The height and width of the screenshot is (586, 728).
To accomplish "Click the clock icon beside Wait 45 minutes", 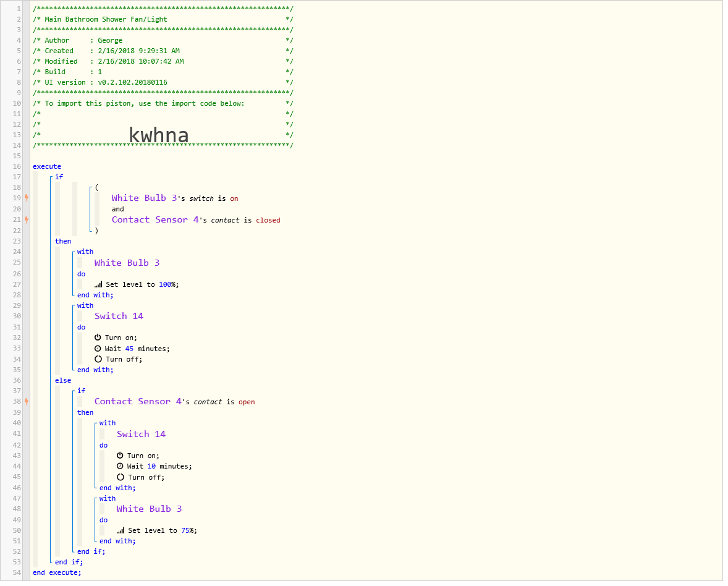I will tap(98, 349).
